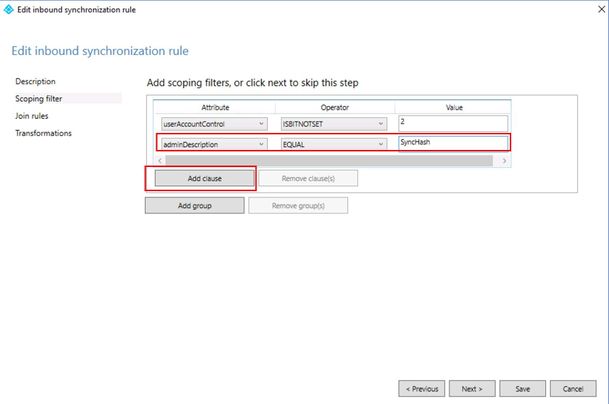
Task: Open the Transformations section
Action: [x=43, y=133]
